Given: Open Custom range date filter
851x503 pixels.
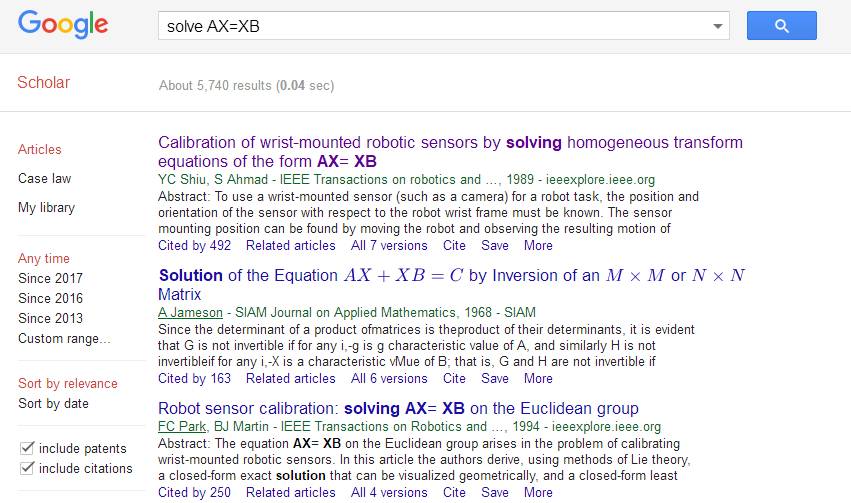Looking at the screenshot, I should coord(64,339).
